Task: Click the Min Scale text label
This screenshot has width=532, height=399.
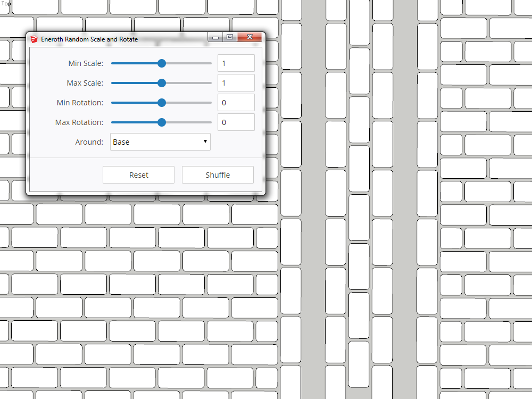Action: (x=86, y=63)
